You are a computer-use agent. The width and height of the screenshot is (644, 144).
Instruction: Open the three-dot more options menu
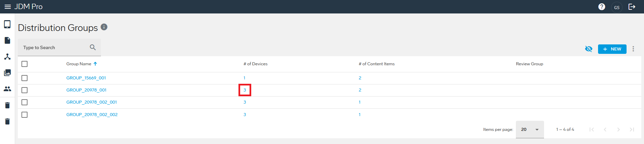[x=633, y=49]
